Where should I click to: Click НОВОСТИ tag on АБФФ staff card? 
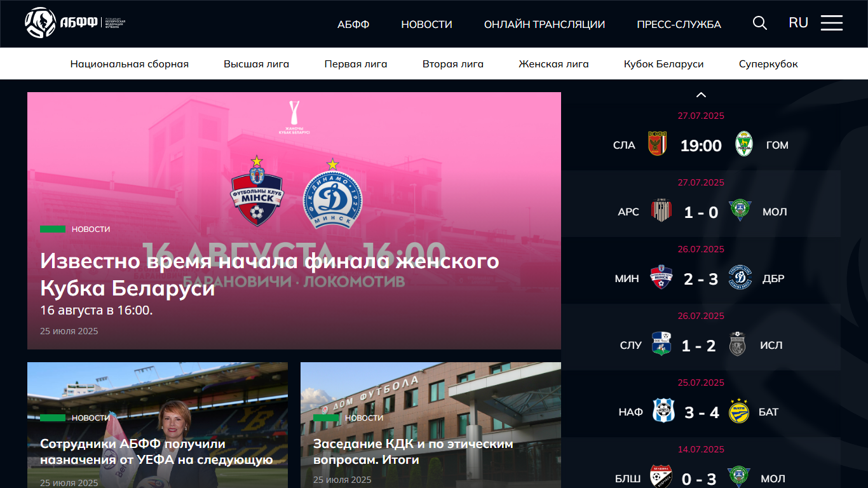[x=91, y=417]
